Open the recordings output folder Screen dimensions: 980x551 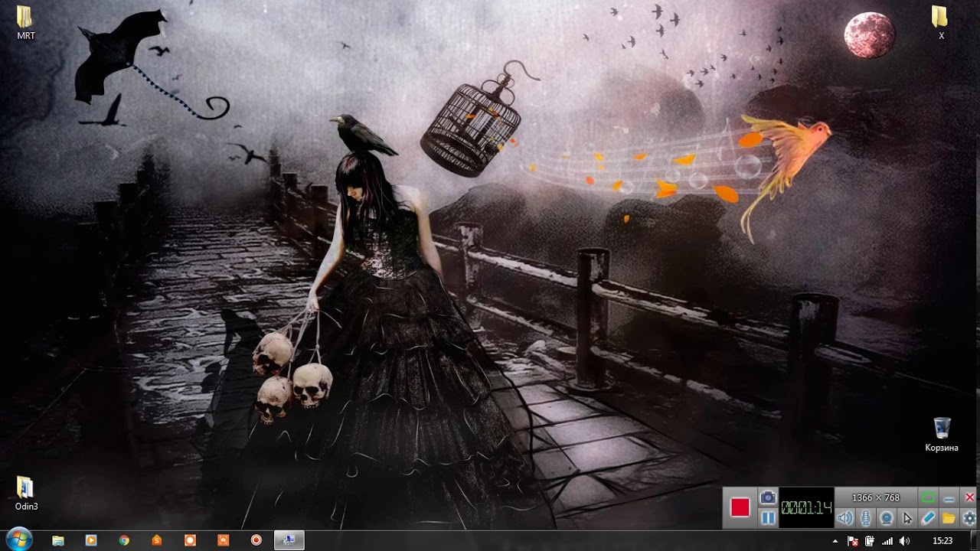[949, 518]
